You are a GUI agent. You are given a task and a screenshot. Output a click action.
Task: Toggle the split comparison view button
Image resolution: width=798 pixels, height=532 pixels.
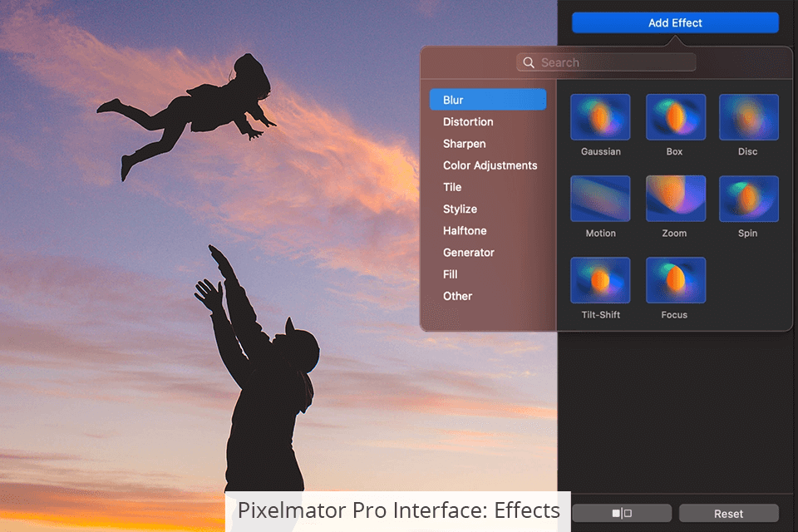pos(622,513)
